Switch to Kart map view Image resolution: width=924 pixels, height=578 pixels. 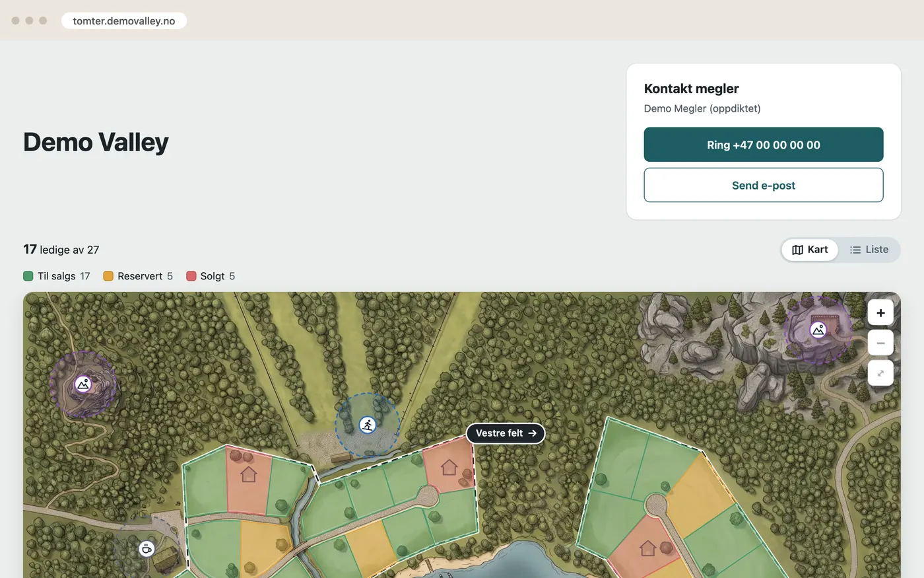tap(810, 250)
